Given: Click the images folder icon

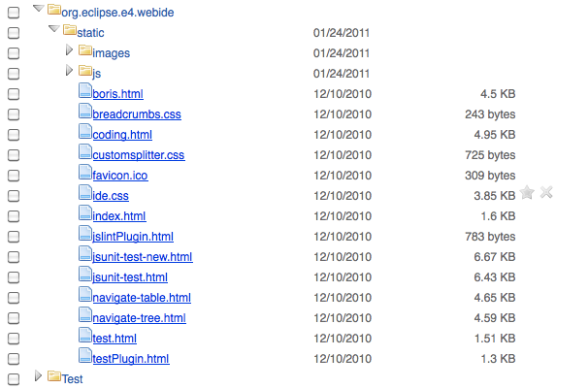Looking at the screenshot, I should click(x=85, y=51).
